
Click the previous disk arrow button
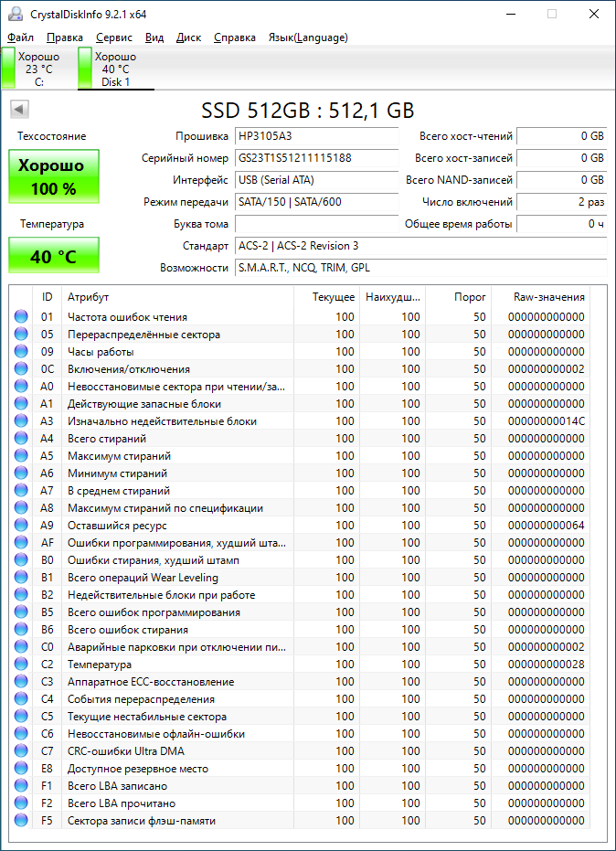point(19,110)
